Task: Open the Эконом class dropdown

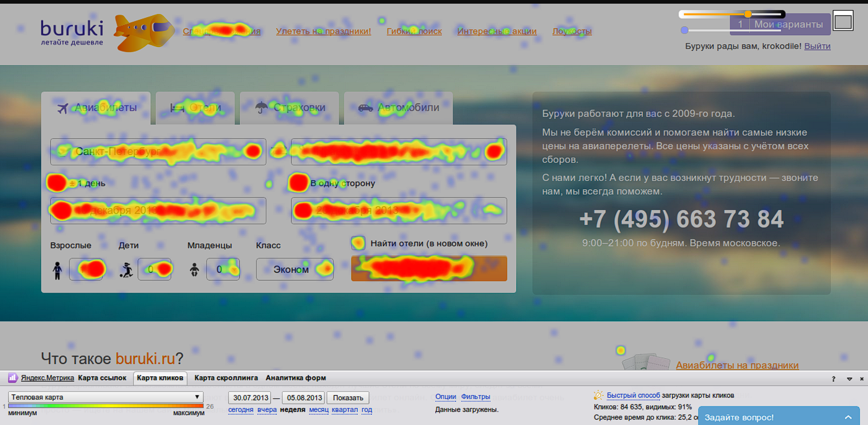Action: tap(295, 269)
